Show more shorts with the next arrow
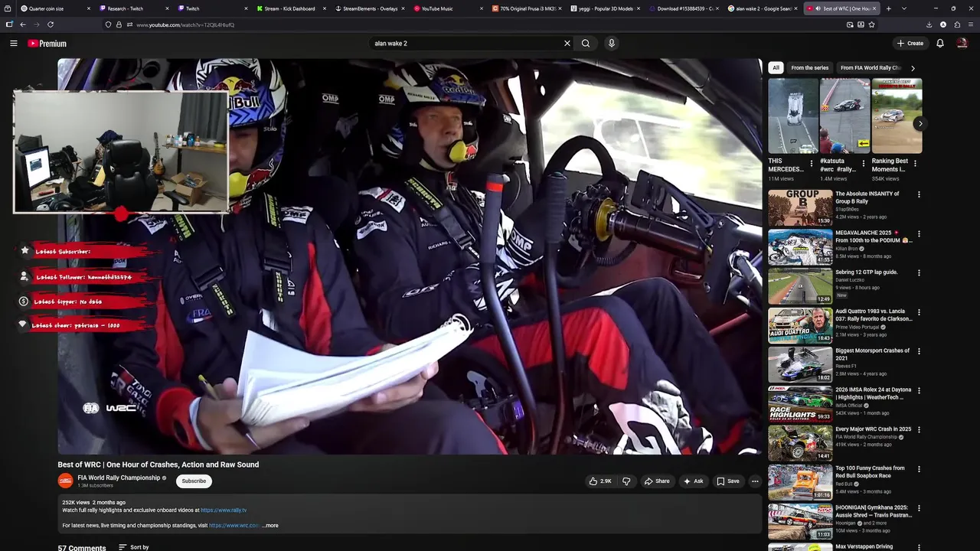Viewport: 980px width, 551px height. pos(920,123)
